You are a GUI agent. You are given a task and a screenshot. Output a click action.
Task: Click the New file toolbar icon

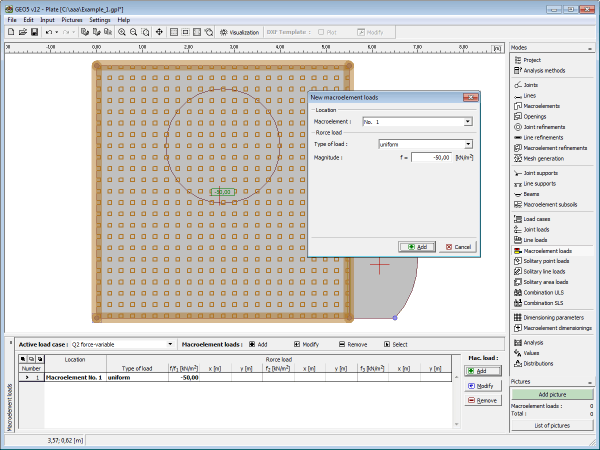pyautogui.click(x=10, y=32)
